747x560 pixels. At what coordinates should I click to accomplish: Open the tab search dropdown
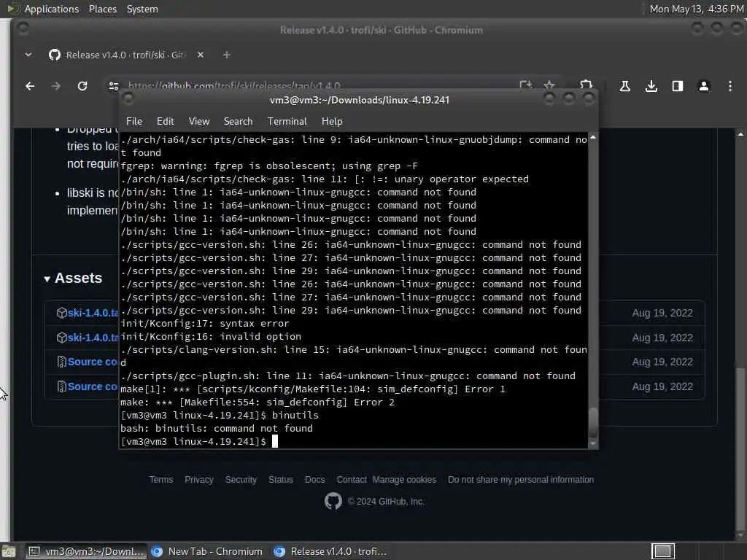click(28, 55)
